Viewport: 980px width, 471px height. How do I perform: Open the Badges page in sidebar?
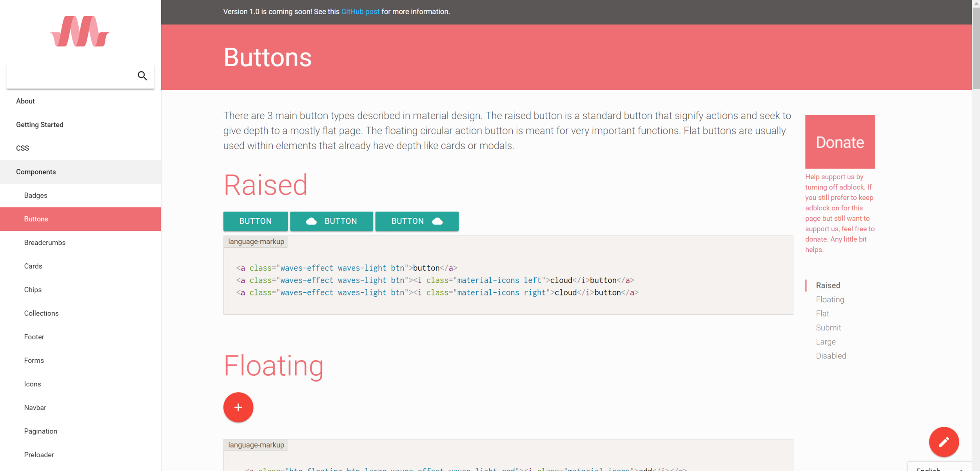pos(36,195)
